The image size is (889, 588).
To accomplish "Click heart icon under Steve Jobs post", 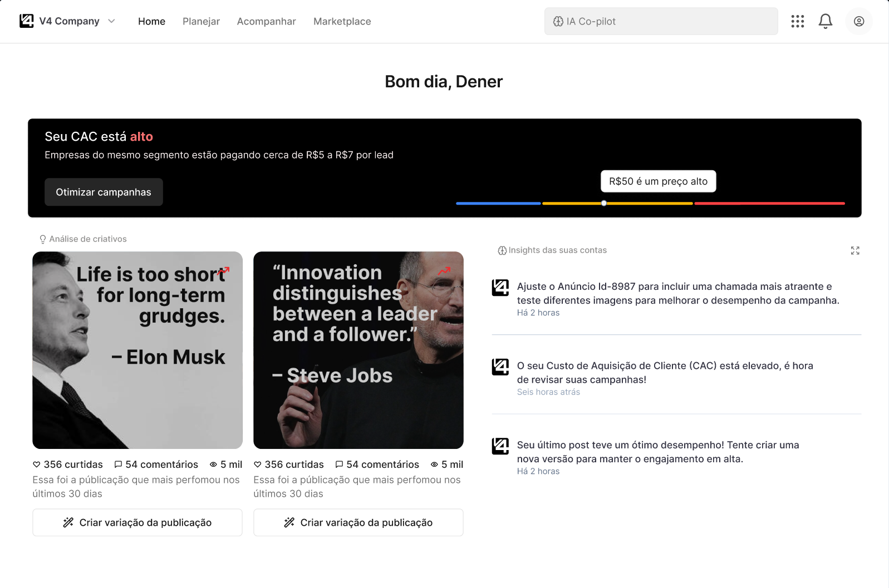I will [258, 465].
